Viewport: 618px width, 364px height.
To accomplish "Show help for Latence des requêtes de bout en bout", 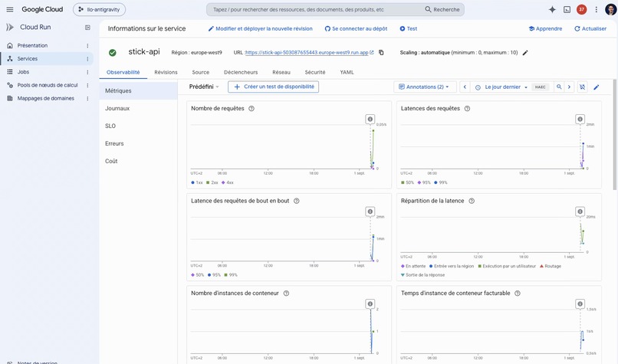I will click(297, 201).
